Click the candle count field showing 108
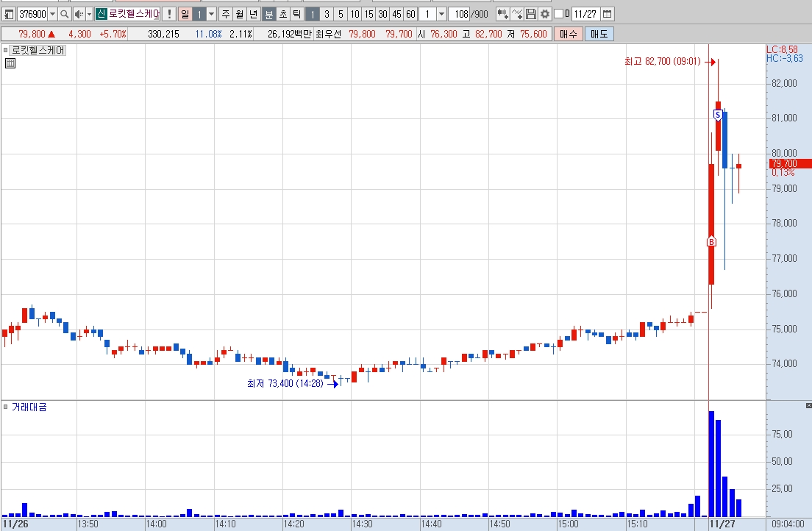The width and height of the screenshot is (812, 531). pos(460,14)
